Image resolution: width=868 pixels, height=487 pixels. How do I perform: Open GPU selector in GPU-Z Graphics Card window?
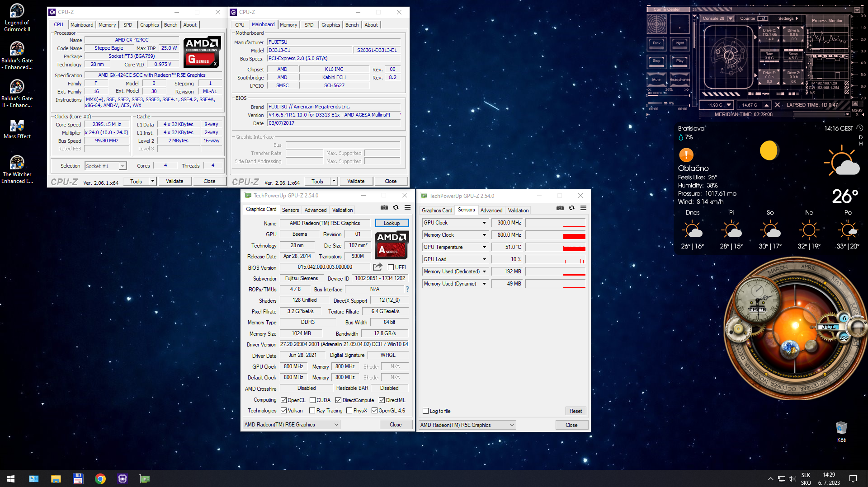(291, 425)
